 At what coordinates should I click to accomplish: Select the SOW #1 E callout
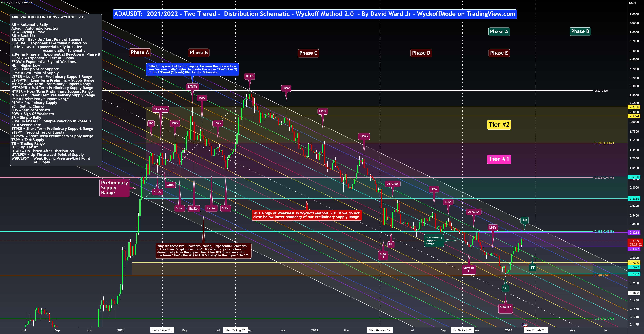coord(469,270)
